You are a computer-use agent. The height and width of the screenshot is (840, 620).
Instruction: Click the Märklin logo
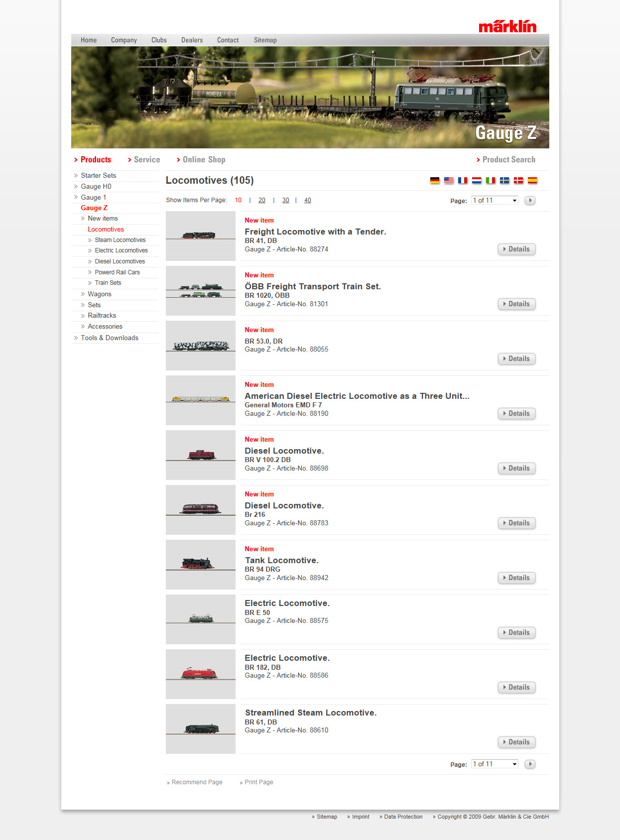tap(507, 26)
